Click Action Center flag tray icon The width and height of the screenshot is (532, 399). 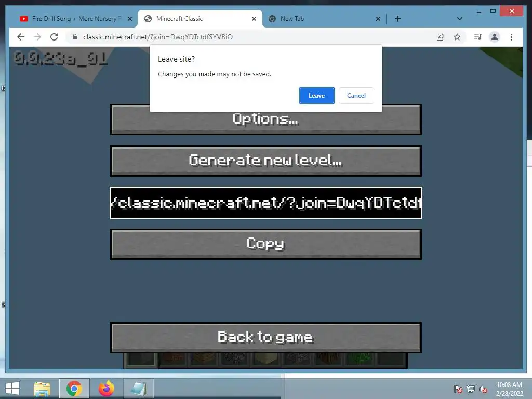[458, 389]
